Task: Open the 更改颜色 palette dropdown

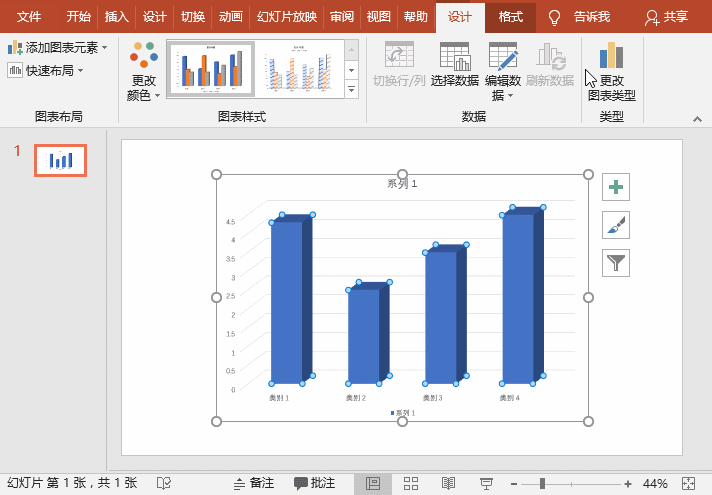Action: pos(143,71)
